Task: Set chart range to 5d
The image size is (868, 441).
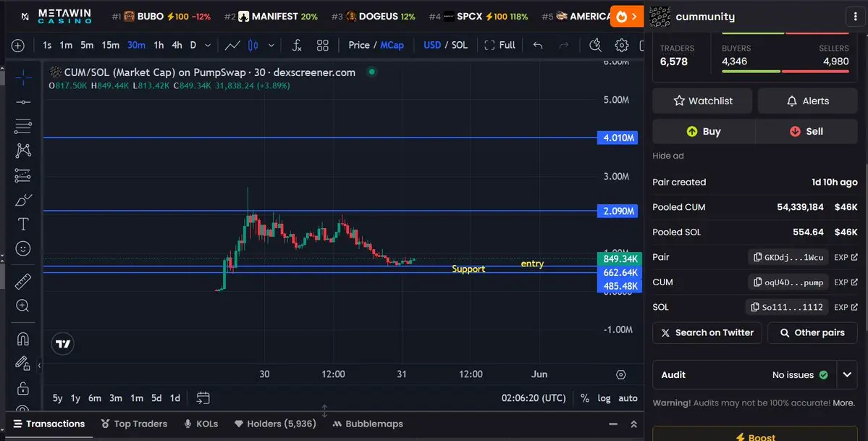Action: 156,398
